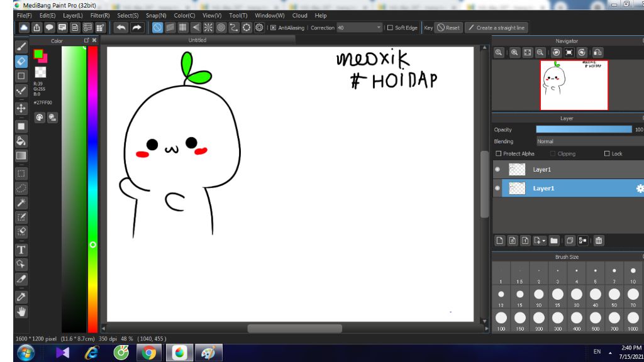Tick the Lock checkbox
The image size is (644, 362).
(607, 153)
